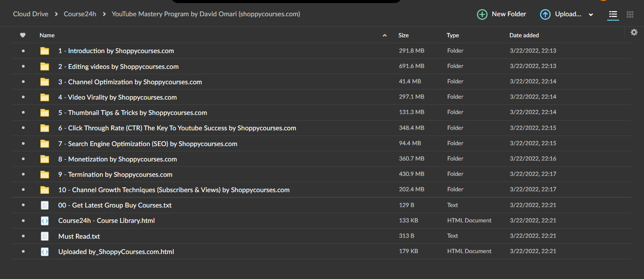The image size is (644, 279).
Task: Click text file icon for Must Read.txt
Action: pos(45,236)
